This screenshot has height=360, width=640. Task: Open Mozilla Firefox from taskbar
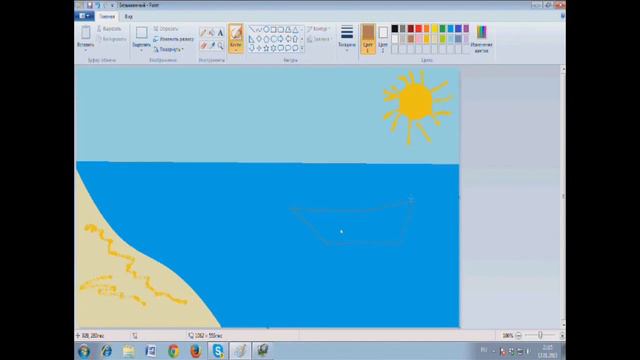coord(196,351)
